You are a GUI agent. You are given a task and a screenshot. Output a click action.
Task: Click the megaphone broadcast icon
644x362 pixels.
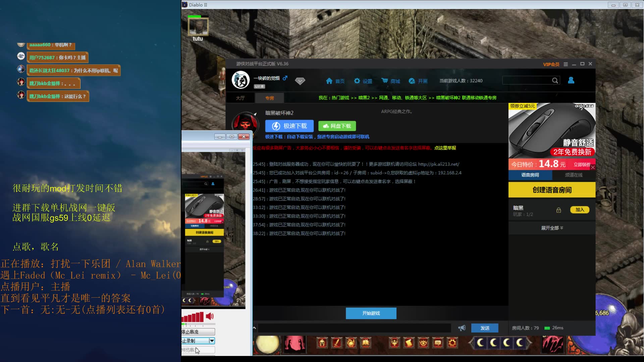coord(462,328)
